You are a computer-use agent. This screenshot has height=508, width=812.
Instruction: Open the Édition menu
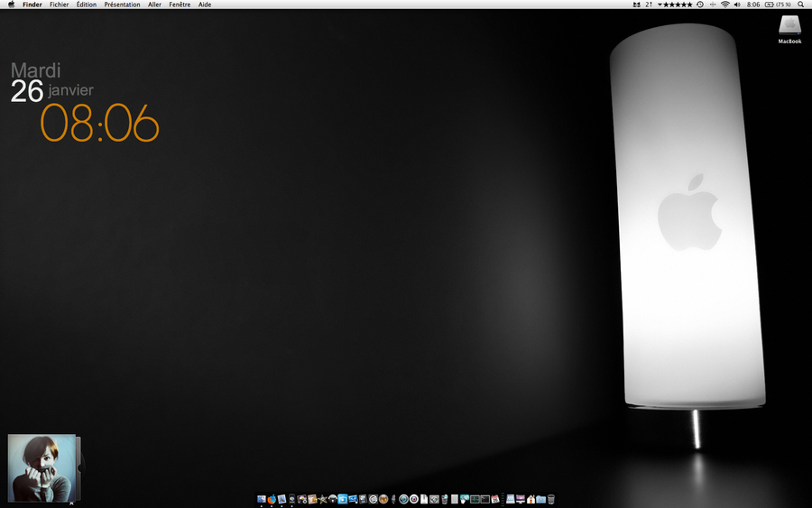coord(87,5)
